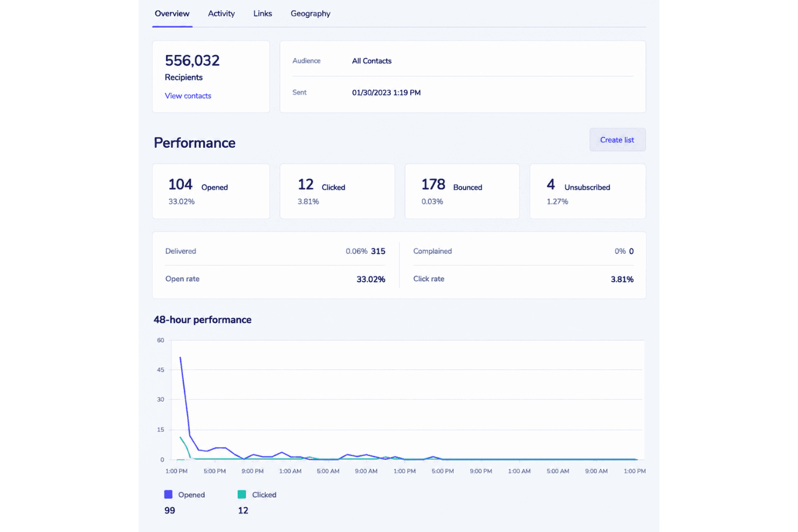The image size is (798, 532).
Task: Select the Geography tab
Action: [311, 13]
